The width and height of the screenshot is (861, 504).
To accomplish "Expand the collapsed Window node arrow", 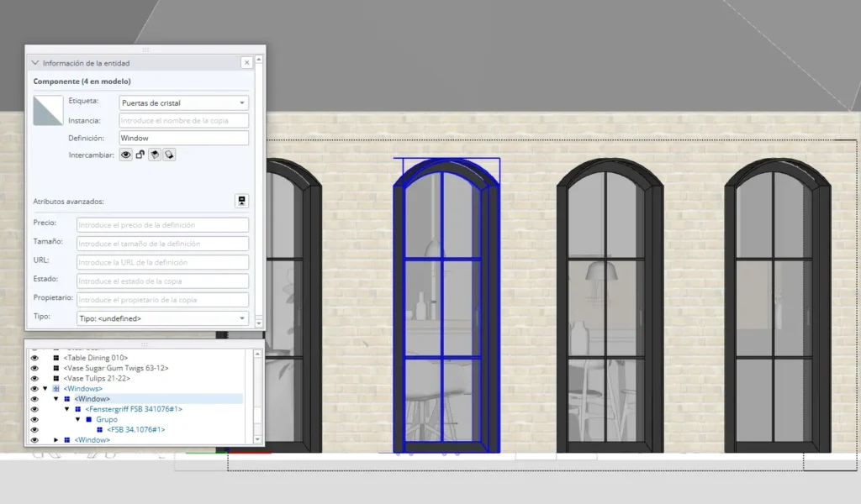I will tap(56, 440).
